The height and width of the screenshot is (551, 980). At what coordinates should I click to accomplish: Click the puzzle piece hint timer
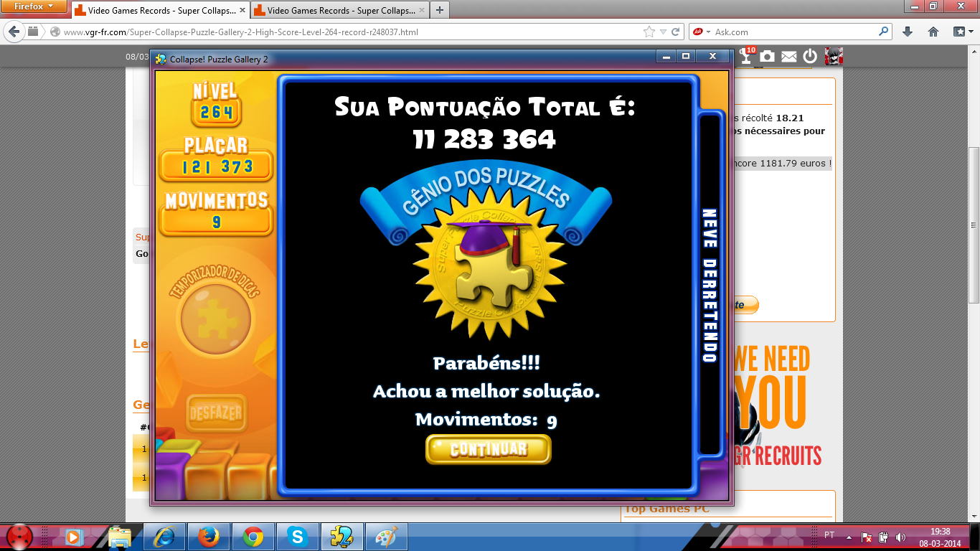pos(215,316)
